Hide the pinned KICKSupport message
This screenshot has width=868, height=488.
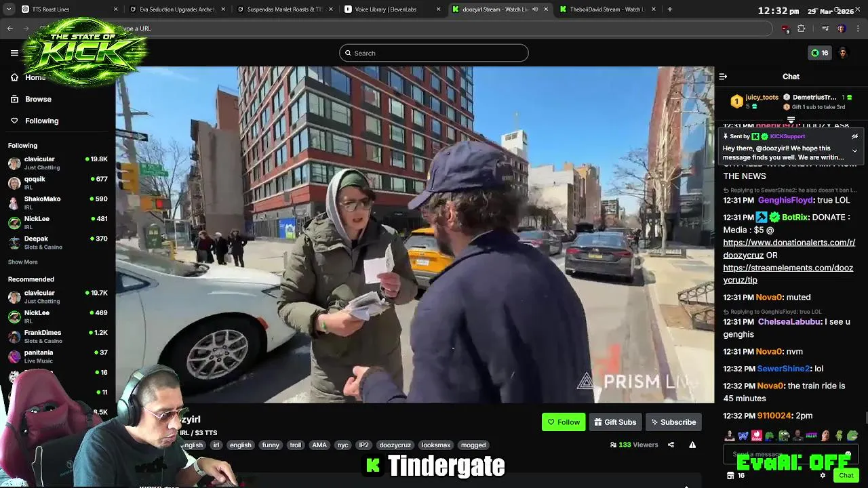point(854,136)
